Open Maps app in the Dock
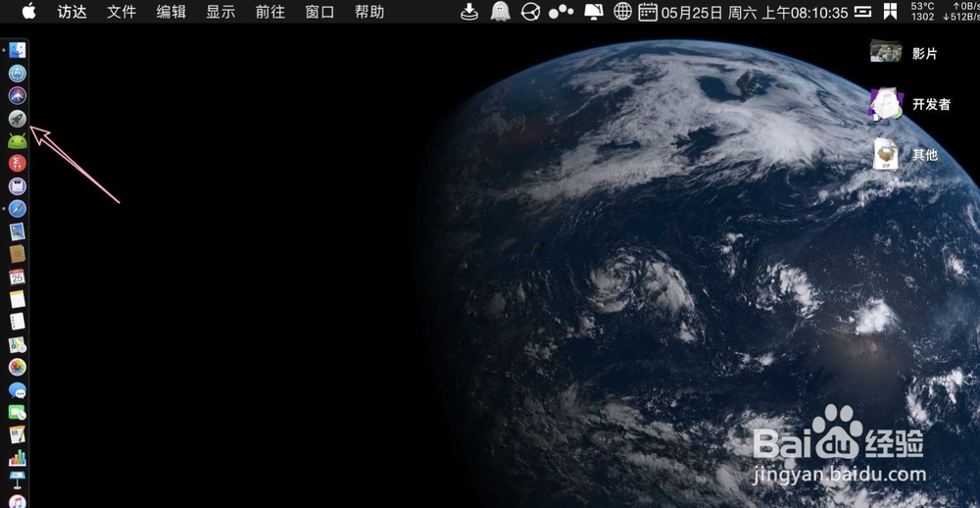The width and height of the screenshot is (980, 508). coord(17,345)
